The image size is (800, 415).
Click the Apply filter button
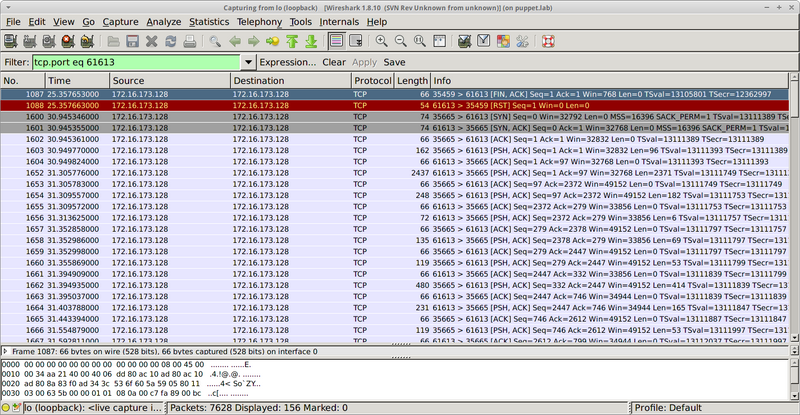[364, 62]
